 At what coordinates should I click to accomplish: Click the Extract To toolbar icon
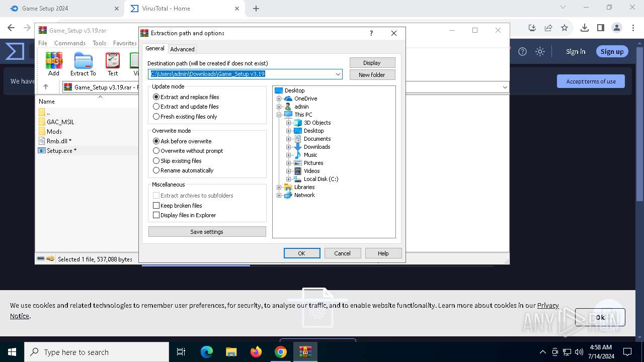[83, 64]
